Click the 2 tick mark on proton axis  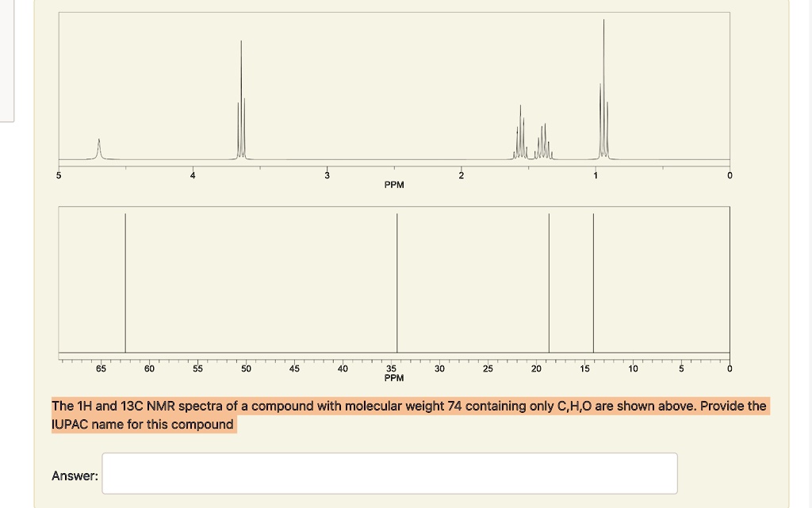pos(460,168)
